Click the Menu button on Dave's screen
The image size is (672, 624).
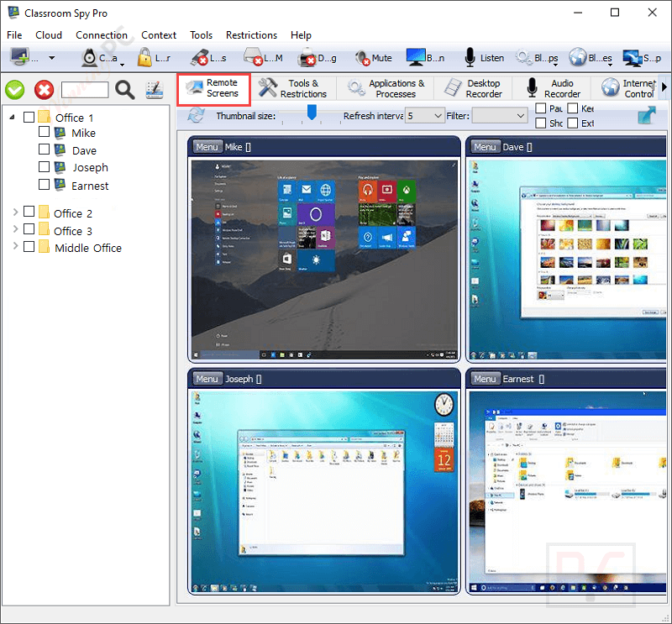pyautogui.click(x=485, y=147)
